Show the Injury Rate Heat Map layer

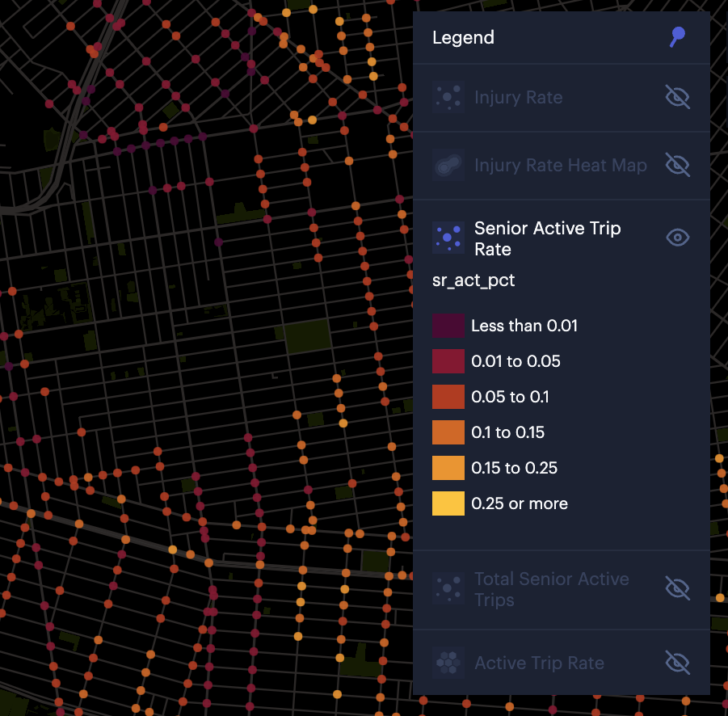pyautogui.click(x=677, y=165)
